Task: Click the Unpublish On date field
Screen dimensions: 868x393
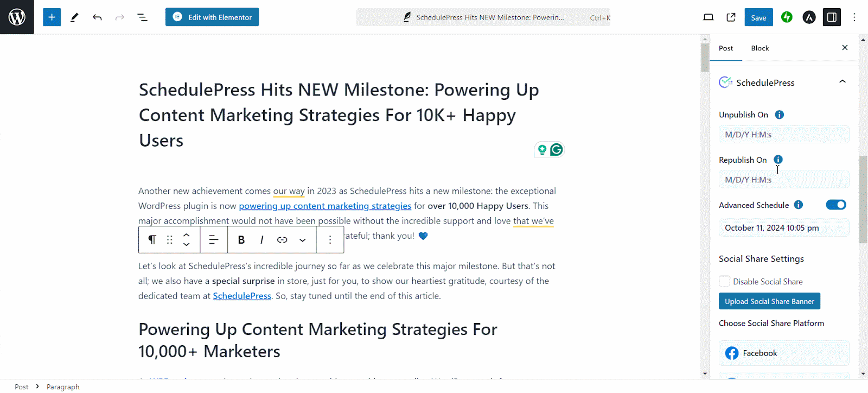Action: 784,135
